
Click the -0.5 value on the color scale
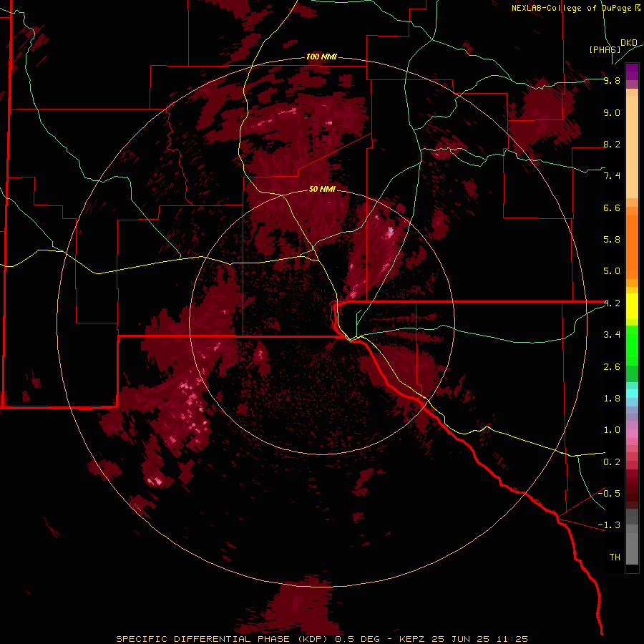point(609,493)
